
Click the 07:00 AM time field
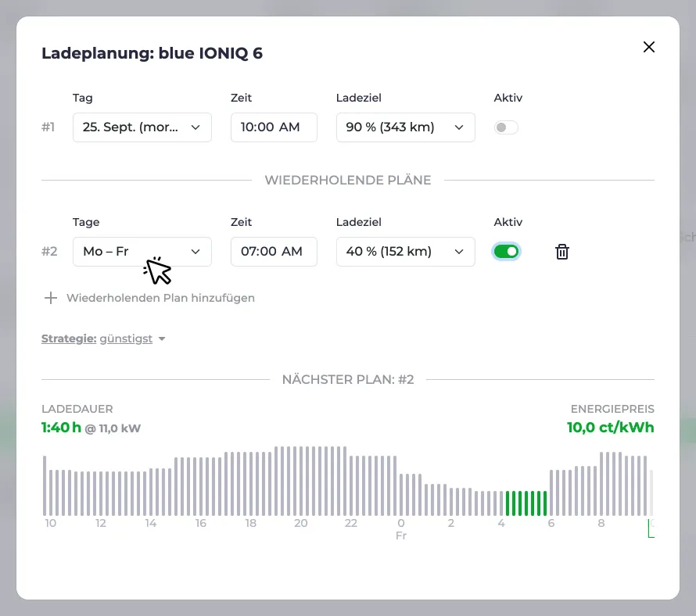(274, 252)
